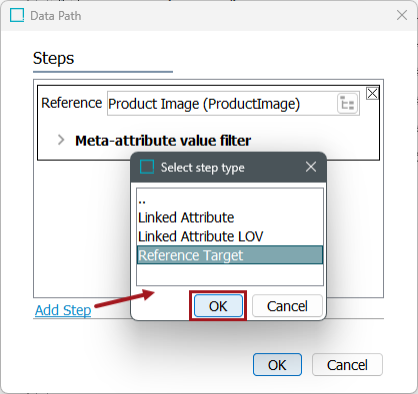This screenshot has width=418, height=394.
Task: Click the Data Path window icon
Action: point(17,15)
